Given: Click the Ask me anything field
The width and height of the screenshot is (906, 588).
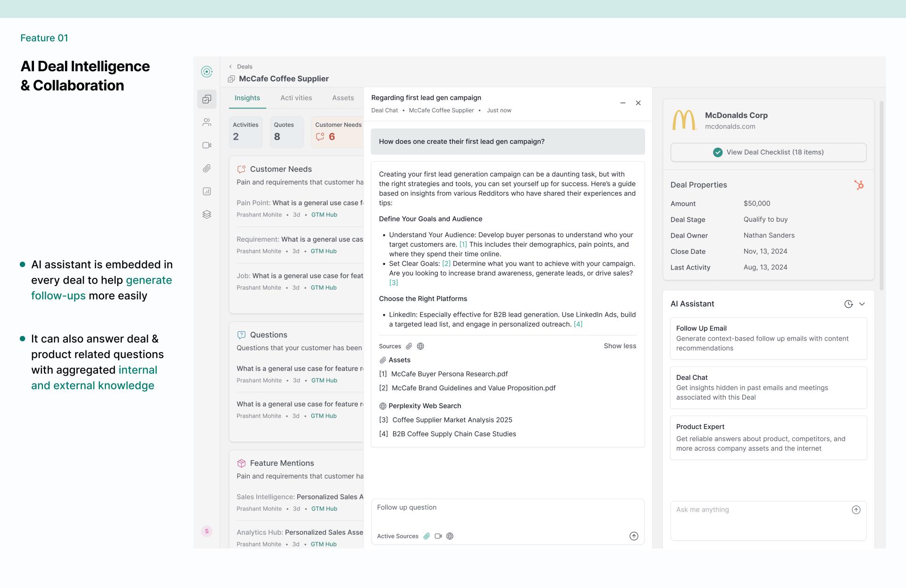Looking at the screenshot, I should pyautogui.click(x=760, y=519).
